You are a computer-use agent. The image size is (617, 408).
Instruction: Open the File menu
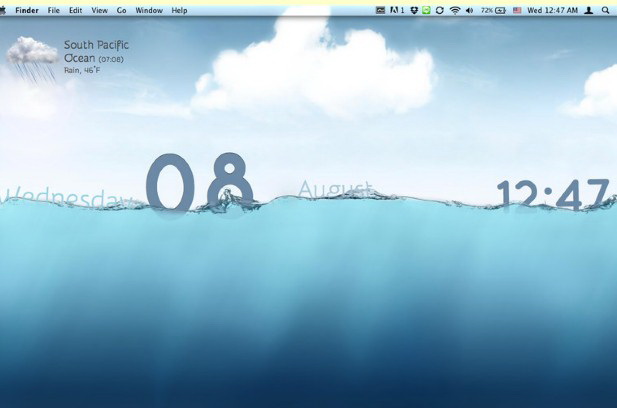pyautogui.click(x=54, y=9)
